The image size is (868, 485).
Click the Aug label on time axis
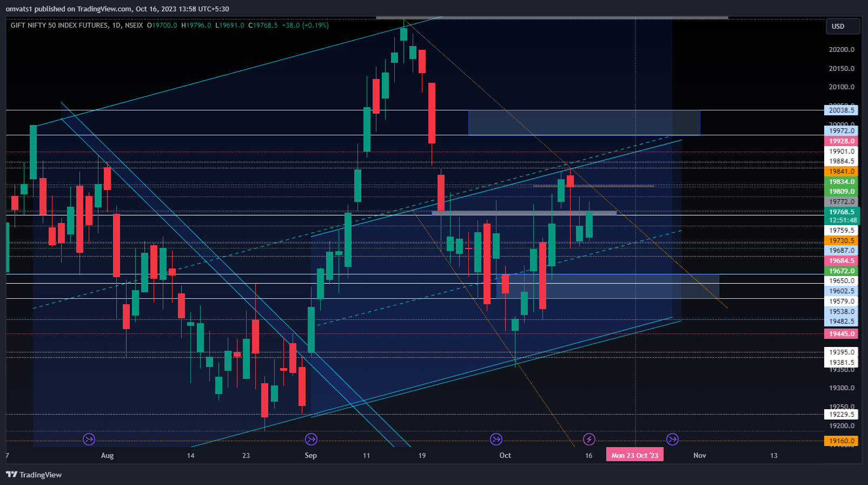(x=107, y=455)
